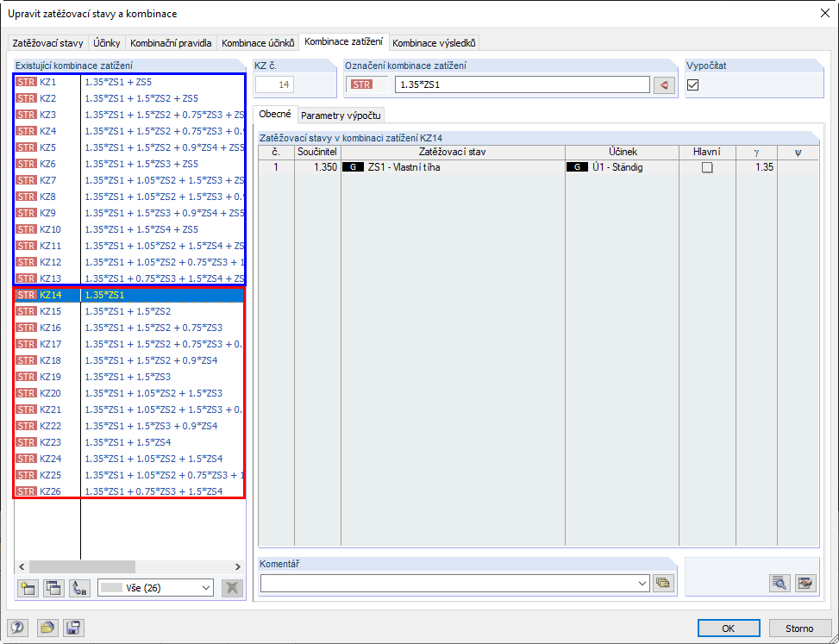Select combination KZ24 in the list

pyautogui.click(x=129, y=459)
